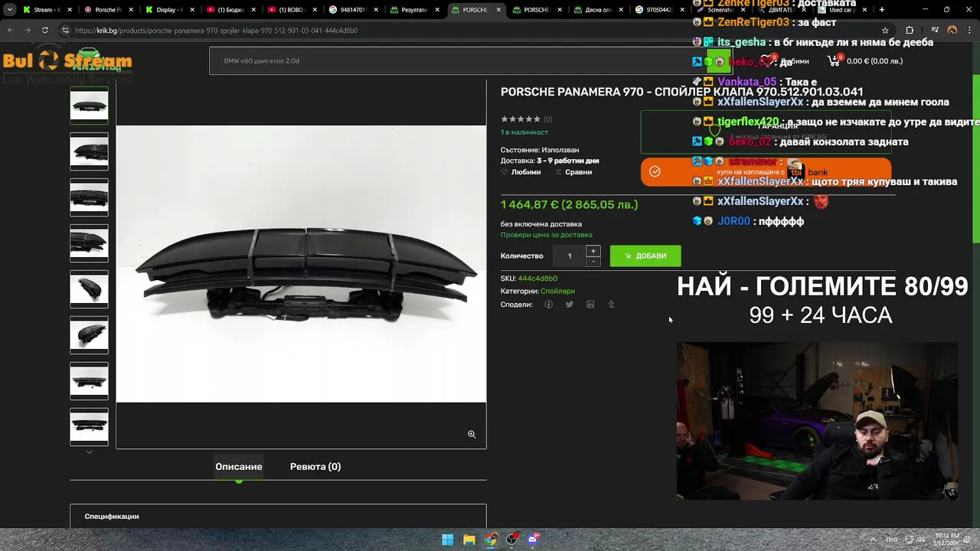
Task: Zoom product image with magnifier icon
Action: point(472,434)
